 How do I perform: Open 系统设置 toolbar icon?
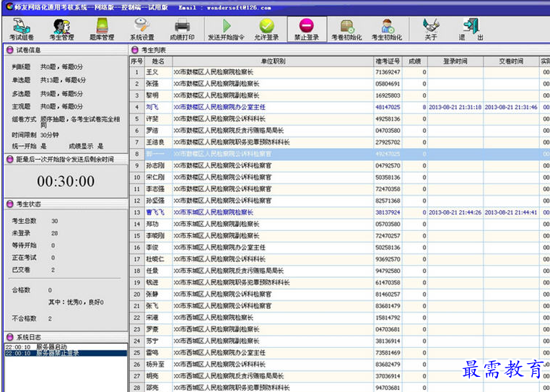pos(142,29)
